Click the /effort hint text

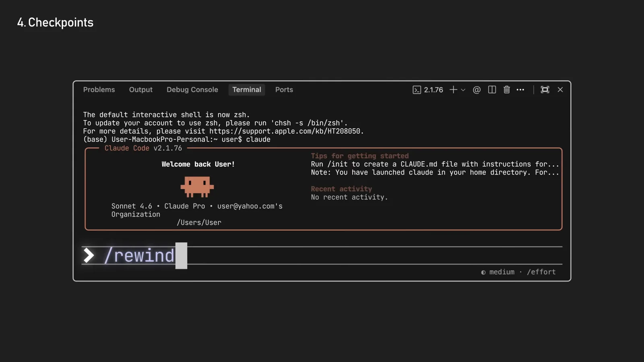[541, 272]
